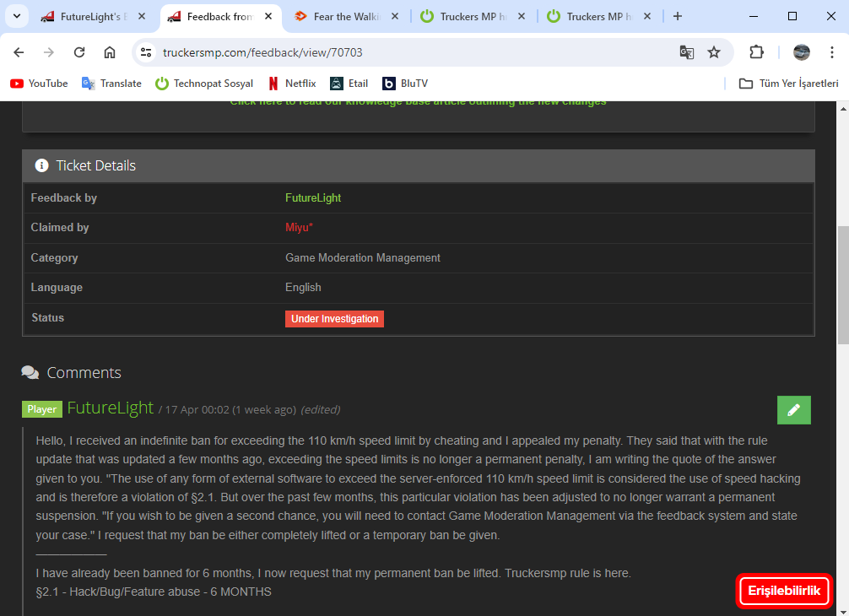Click the Status label
Screen dimensions: 849x616
(x=47, y=318)
